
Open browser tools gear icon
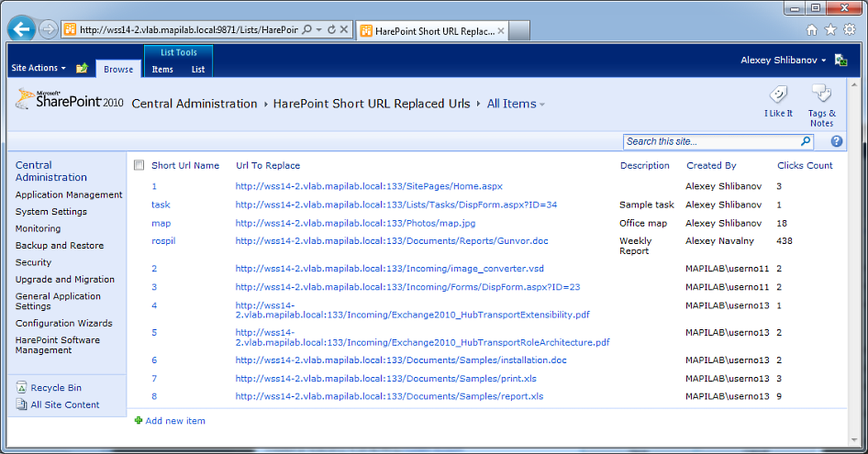[x=849, y=30]
